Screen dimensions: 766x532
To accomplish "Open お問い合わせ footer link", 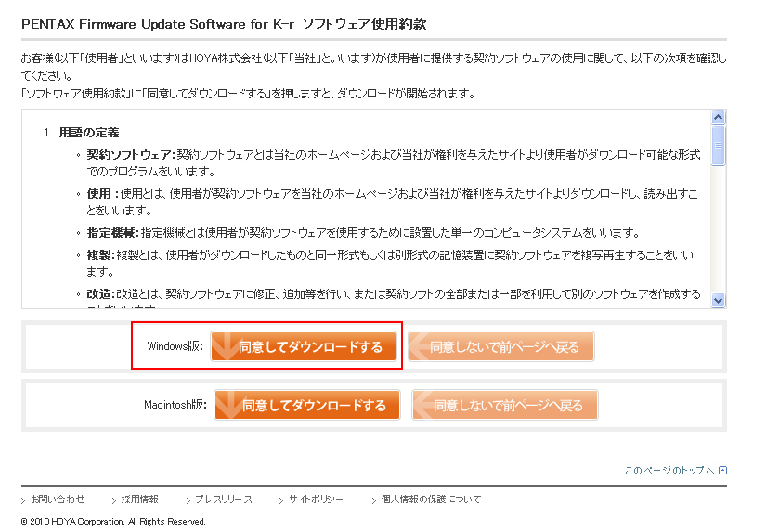I will (x=58, y=500).
